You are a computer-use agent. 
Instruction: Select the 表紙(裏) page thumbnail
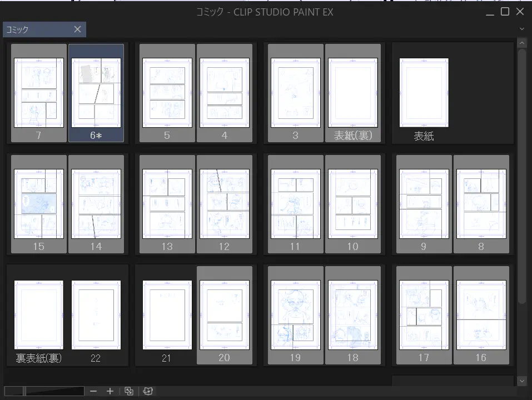(353, 93)
